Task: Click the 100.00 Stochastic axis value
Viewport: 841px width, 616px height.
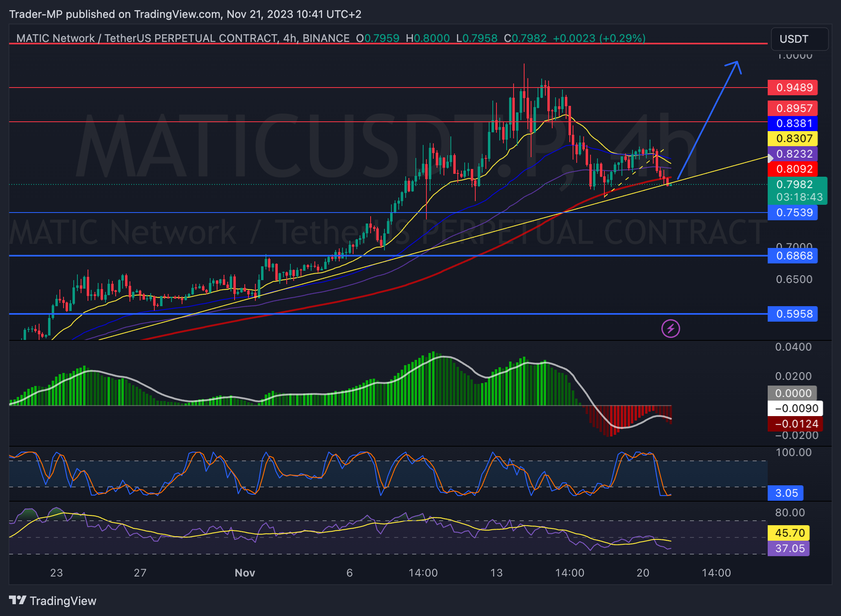Action: [x=794, y=452]
